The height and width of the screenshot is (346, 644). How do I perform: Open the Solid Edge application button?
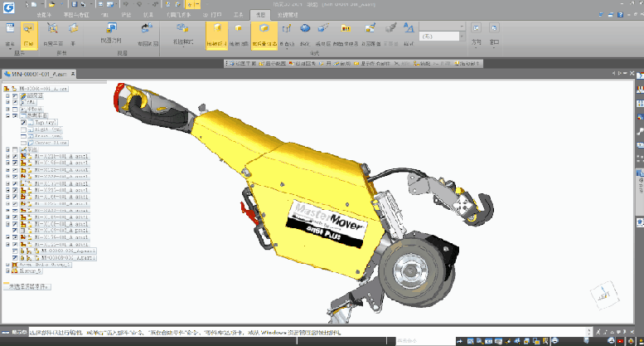pos(8,7)
